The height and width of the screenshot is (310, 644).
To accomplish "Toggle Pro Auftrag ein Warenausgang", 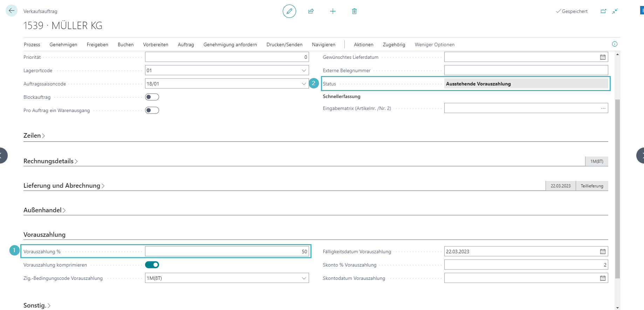I will 152,110.
